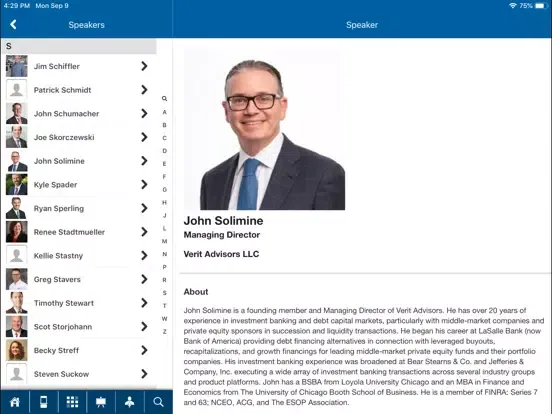
Task: Jump to letter F in alphabet index
Action: coord(164,177)
